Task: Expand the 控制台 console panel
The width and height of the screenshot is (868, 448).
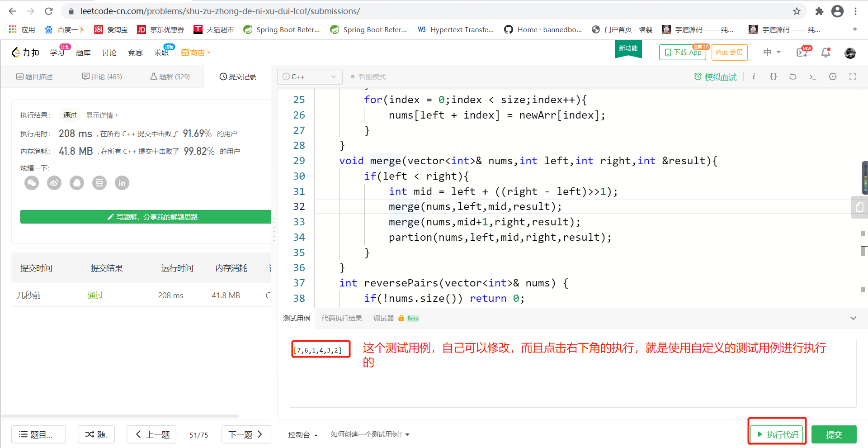Action: 303,434
